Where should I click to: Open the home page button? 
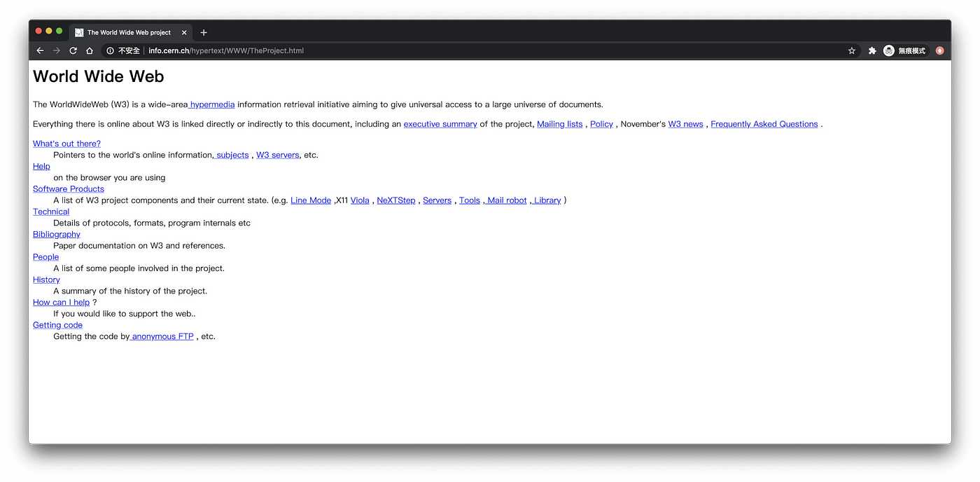90,50
